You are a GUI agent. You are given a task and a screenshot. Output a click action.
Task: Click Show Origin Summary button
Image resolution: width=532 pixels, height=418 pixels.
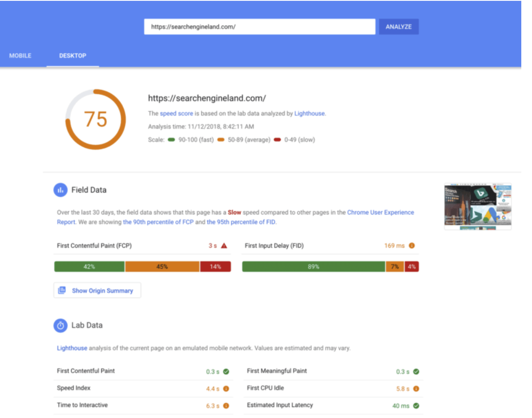point(97,290)
